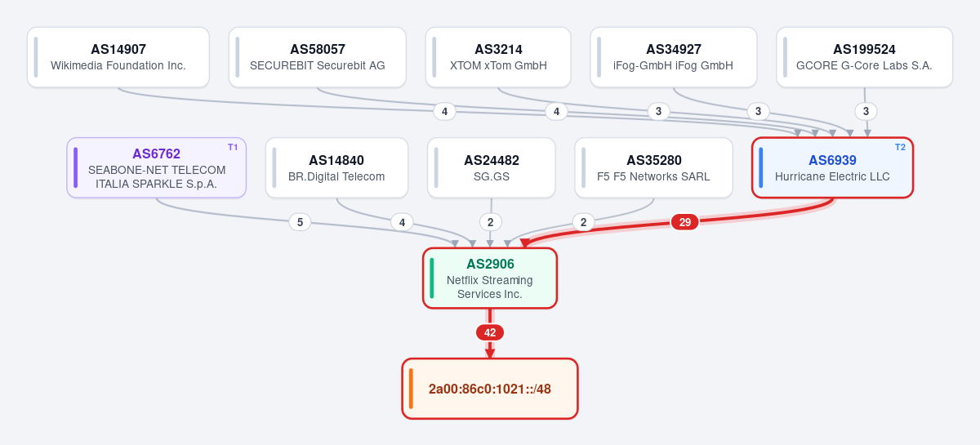
Task: Click the 5 badge on the AS6762 edge
Action: click(x=300, y=222)
